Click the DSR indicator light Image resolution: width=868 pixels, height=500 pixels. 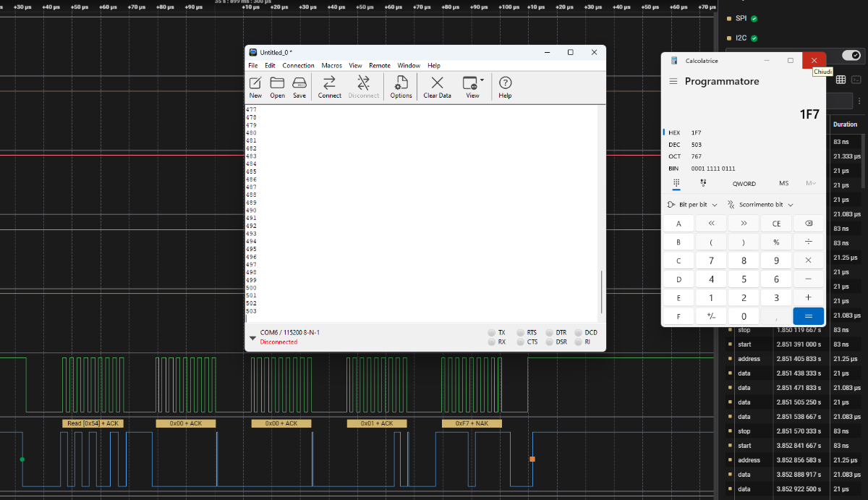(550, 342)
